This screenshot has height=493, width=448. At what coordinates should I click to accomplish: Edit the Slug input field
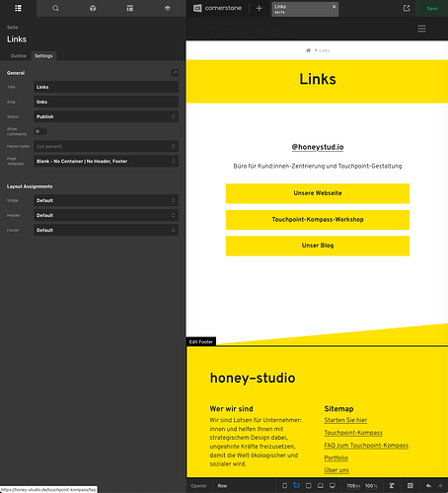pos(106,102)
